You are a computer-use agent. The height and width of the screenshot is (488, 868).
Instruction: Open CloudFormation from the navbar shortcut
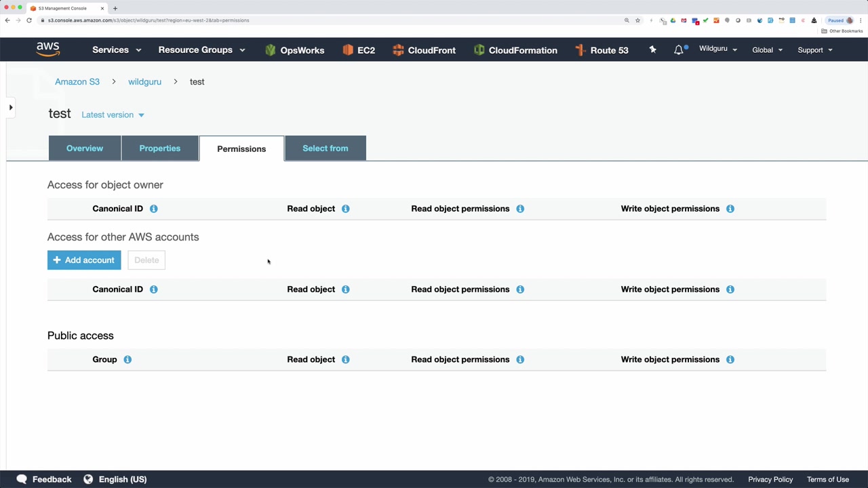pyautogui.click(x=515, y=50)
